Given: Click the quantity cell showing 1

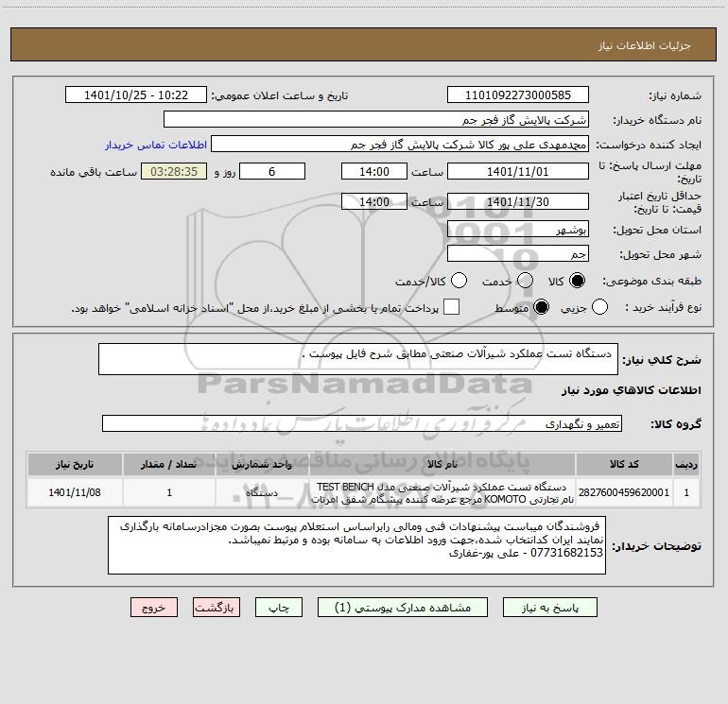Looking at the screenshot, I should [x=169, y=492].
